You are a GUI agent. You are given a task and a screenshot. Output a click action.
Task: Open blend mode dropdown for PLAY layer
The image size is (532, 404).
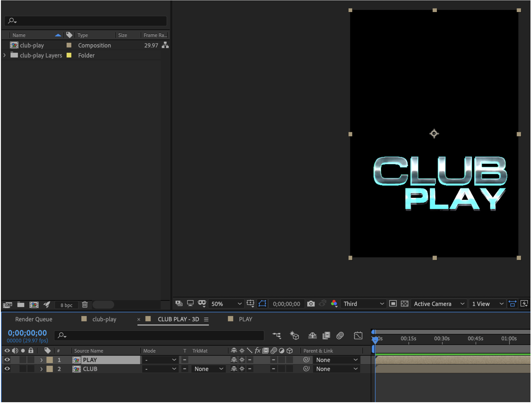pos(160,360)
